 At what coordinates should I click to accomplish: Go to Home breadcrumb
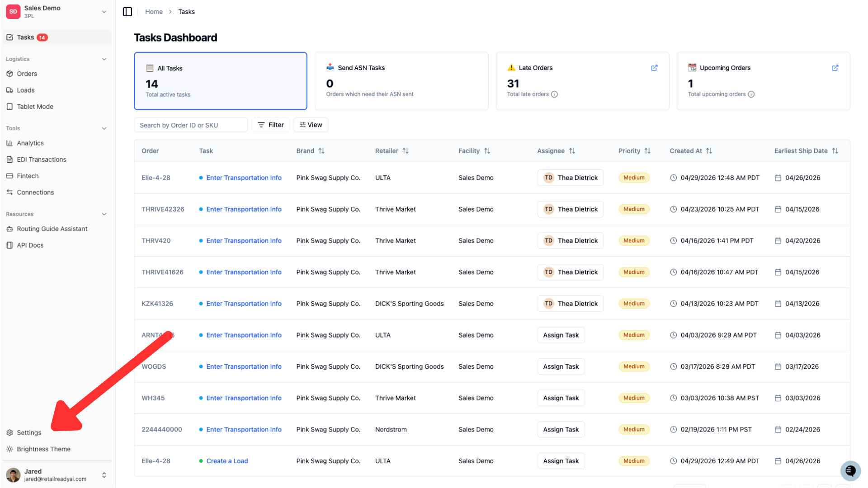point(154,12)
